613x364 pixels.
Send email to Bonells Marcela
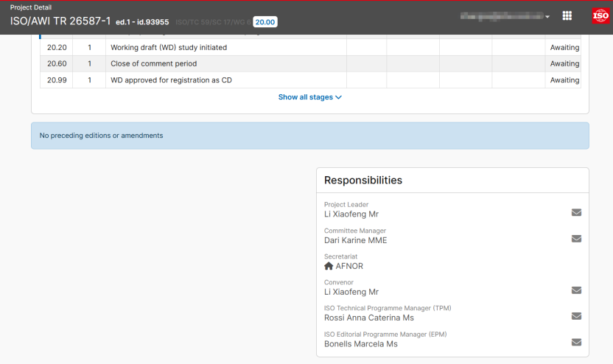click(576, 342)
